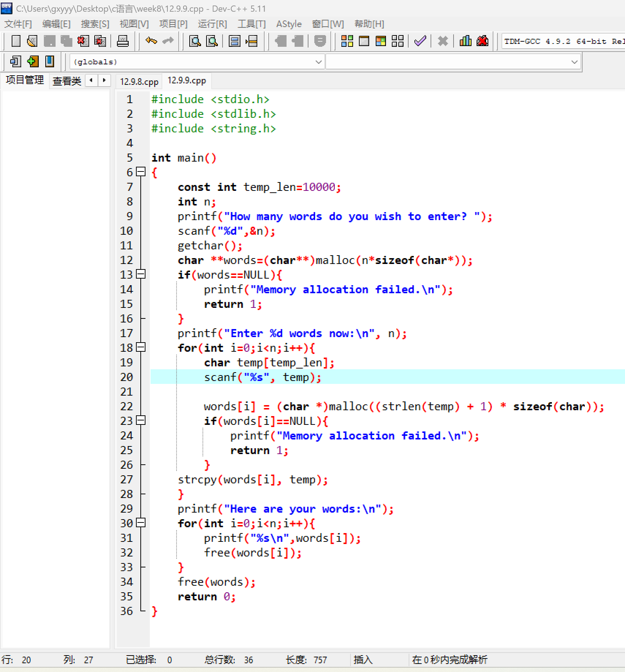Open the 窗口[W] menu
Viewport: 625px width, 672px height.
[x=328, y=24]
